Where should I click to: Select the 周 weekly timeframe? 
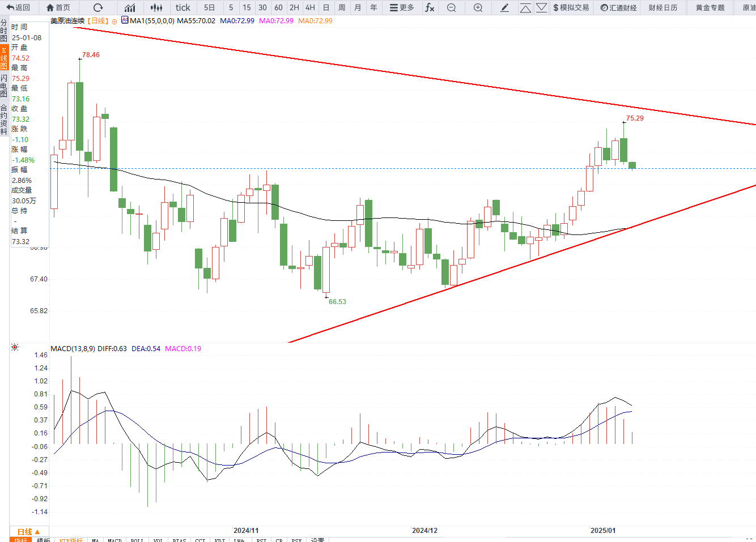[x=342, y=7]
